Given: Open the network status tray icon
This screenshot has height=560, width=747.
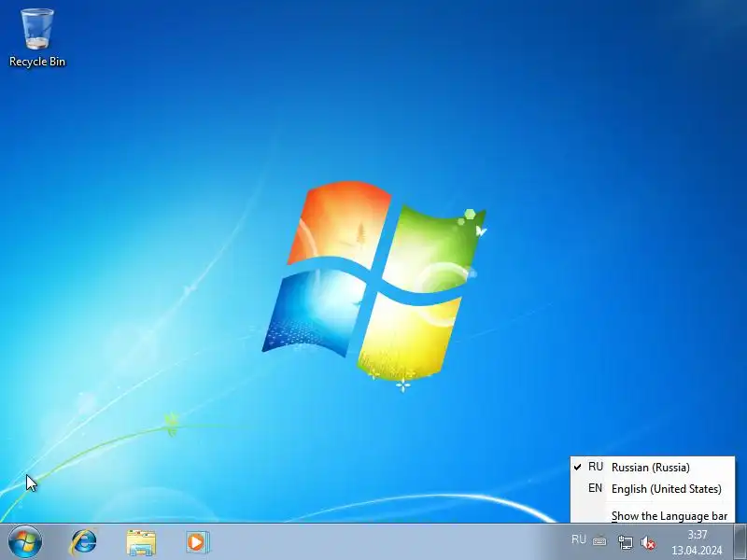Looking at the screenshot, I should (625, 542).
